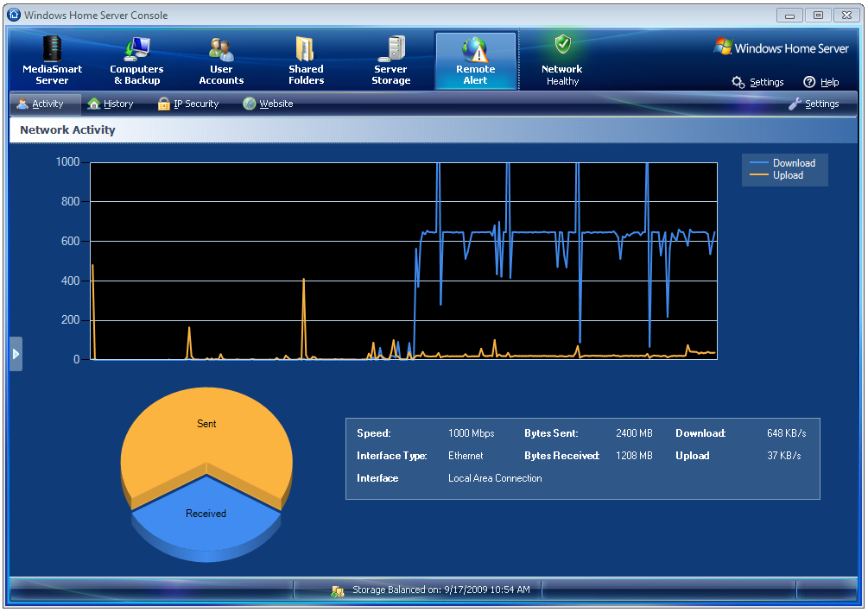Click the console title bar home icon

click(x=15, y=15)
